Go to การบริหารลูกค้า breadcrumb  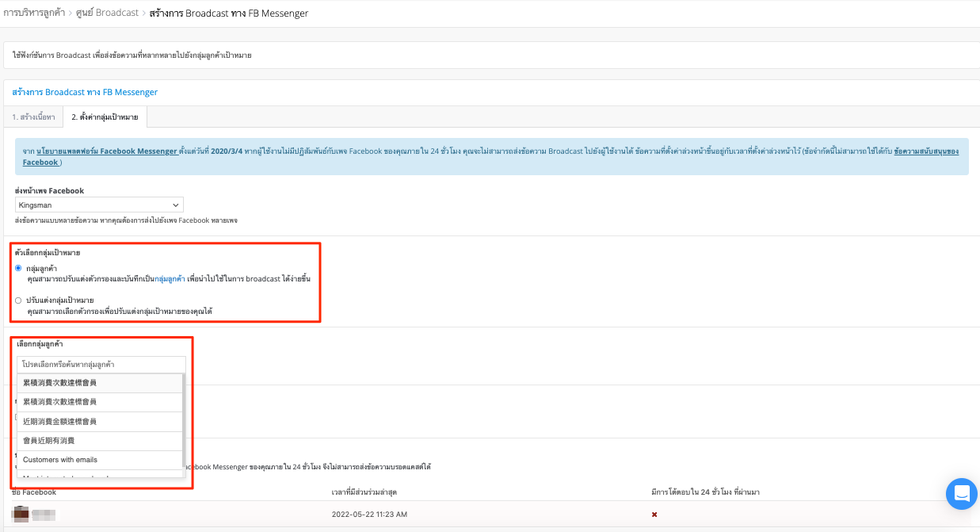[x=34, y=13]
